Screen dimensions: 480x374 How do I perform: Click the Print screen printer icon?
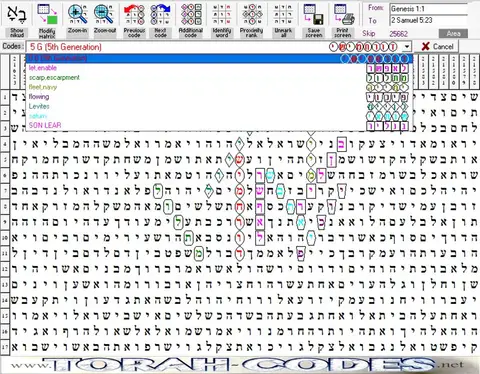[x=343, y=14]
